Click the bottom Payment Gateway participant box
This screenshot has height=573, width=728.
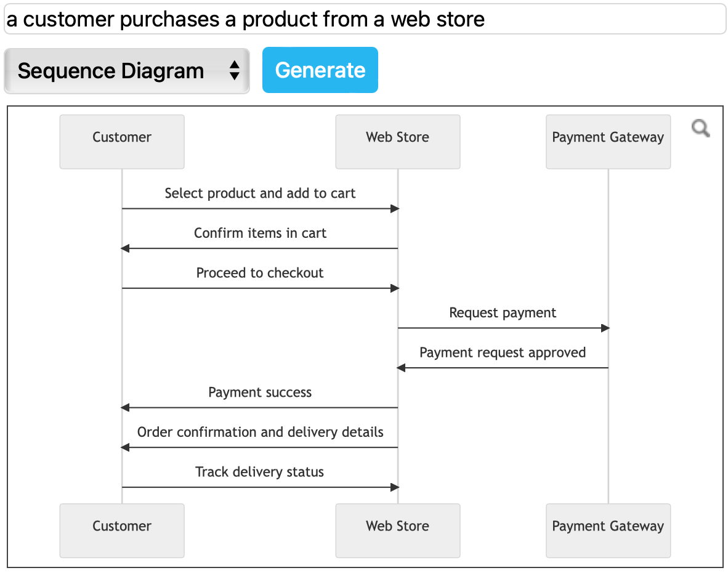[x=608, y=530]
